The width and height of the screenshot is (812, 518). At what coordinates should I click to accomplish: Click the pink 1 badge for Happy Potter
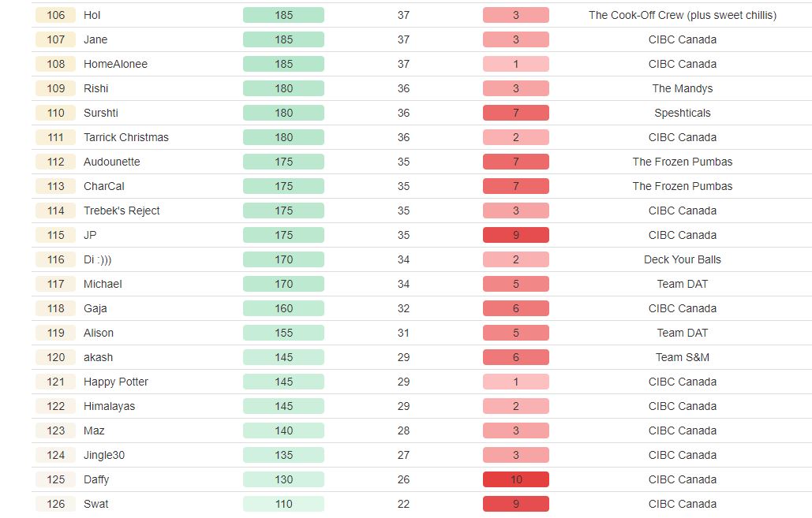click(x=516, y=382)
